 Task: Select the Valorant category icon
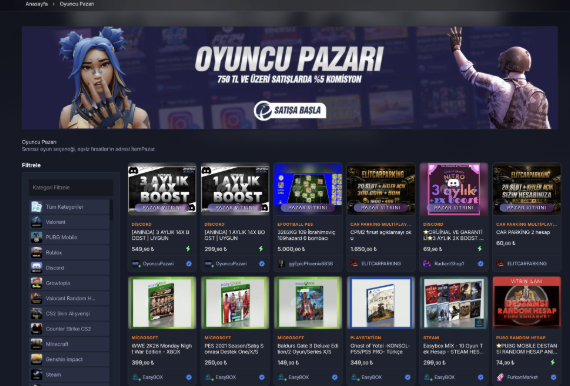click(36, 222)
